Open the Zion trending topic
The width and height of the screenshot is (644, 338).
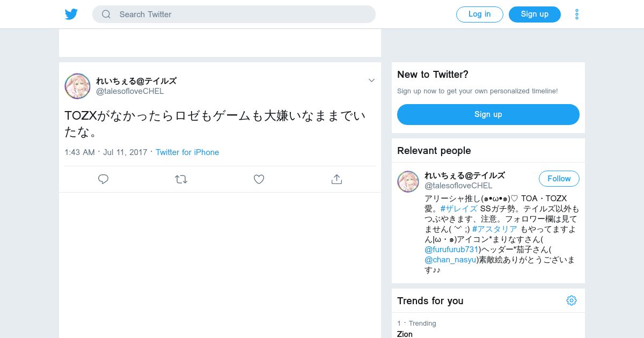(x=405, y=334)
